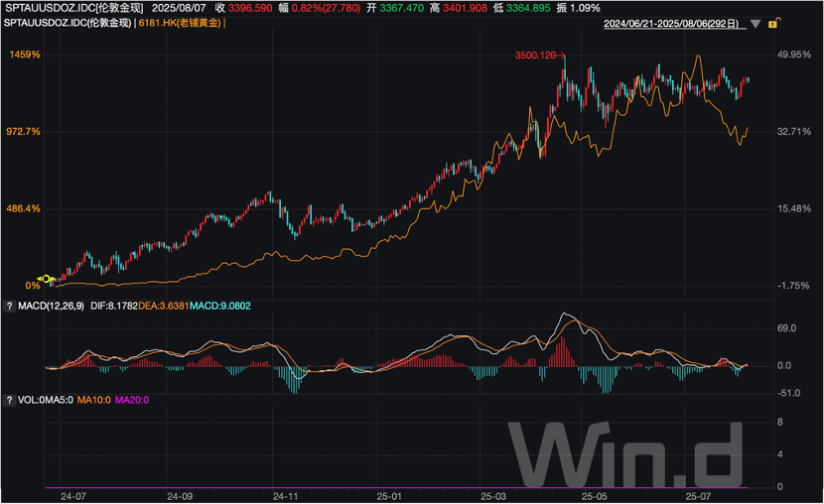Toggle the DIF line value label
The image size is (824, 504).
pos(115,308)
